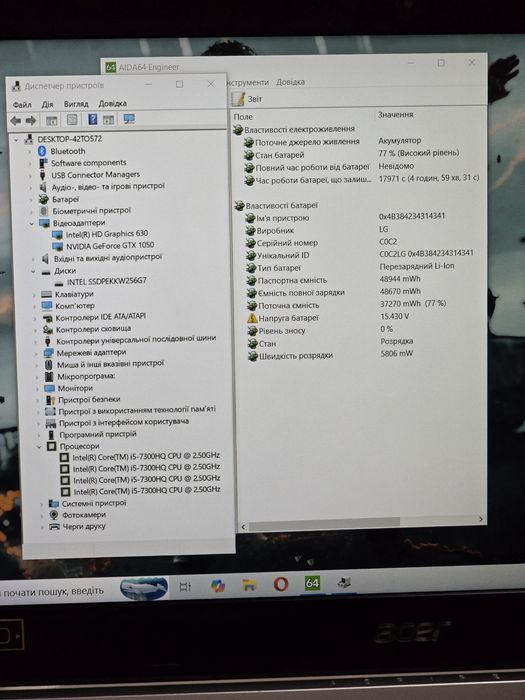This screenshot has height=700, width=525.
Task: Open the Довідка menu in AIDA64 window
Action: [x=291, y=82]
